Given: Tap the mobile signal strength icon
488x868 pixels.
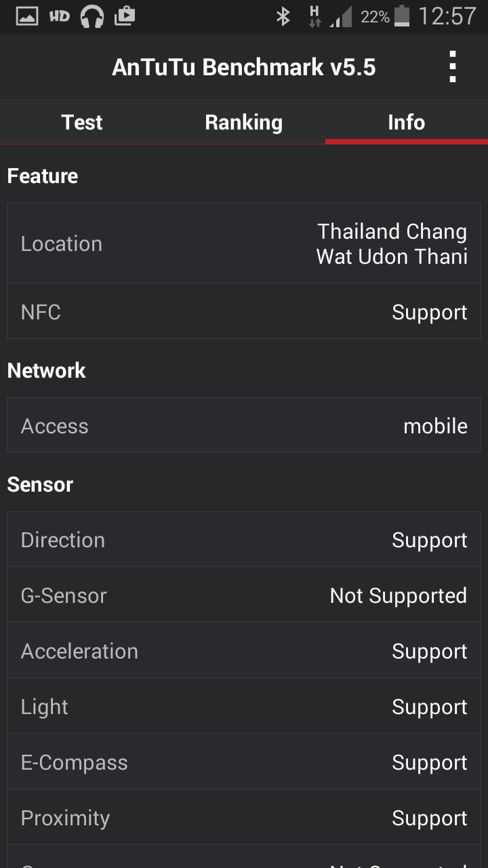Looking at the screenshot, I should click(x=341, y=18).
